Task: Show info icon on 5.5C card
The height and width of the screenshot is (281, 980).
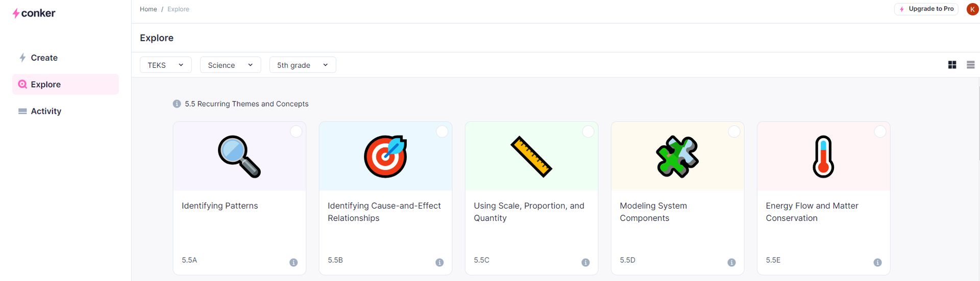Action: [x=585, y=262]
